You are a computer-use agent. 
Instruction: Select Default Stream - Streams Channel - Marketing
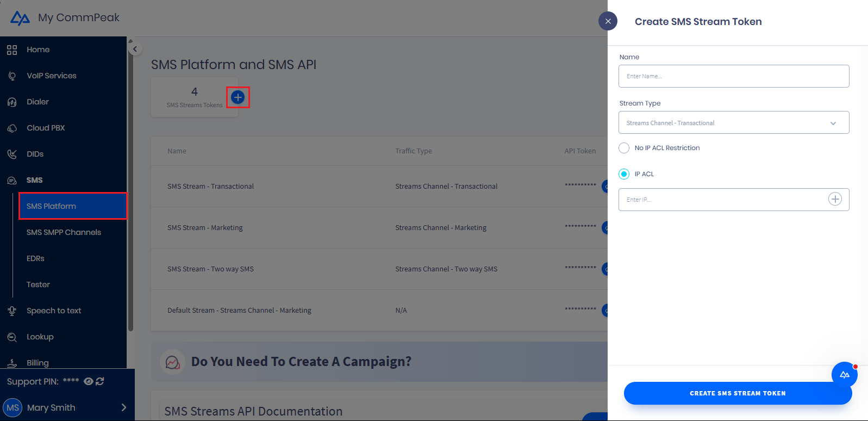coord(239,310)
